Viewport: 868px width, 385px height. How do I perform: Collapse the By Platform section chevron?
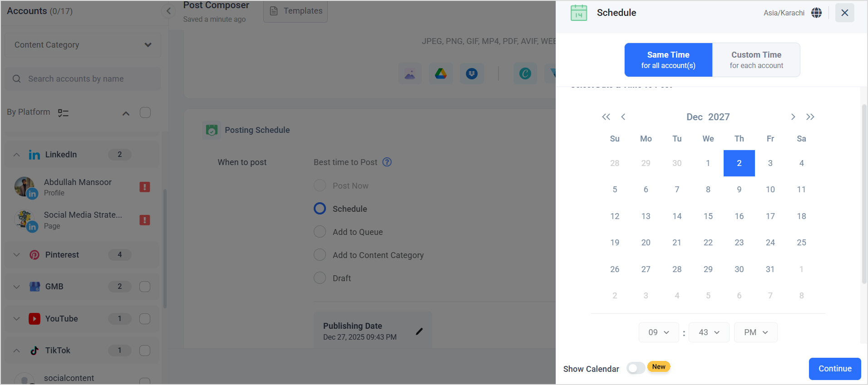click(126, 113)
